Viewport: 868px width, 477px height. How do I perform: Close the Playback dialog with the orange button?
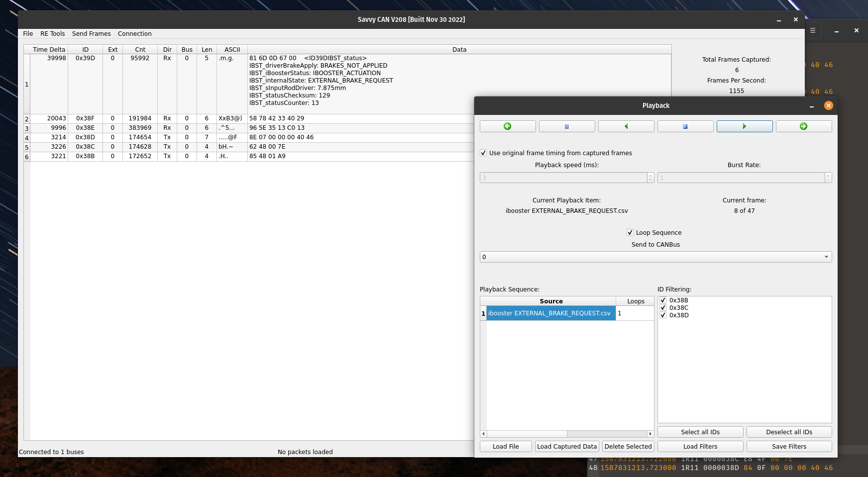[828, 105]
